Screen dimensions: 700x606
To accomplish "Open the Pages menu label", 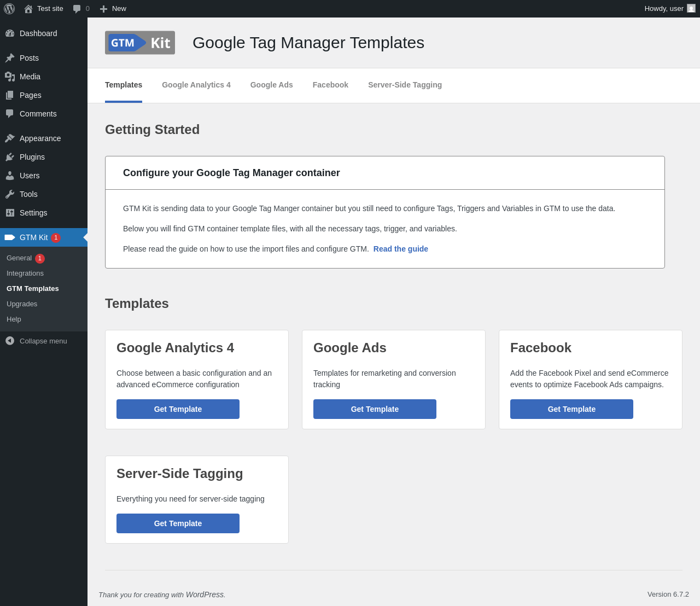I will click(31, 95).
